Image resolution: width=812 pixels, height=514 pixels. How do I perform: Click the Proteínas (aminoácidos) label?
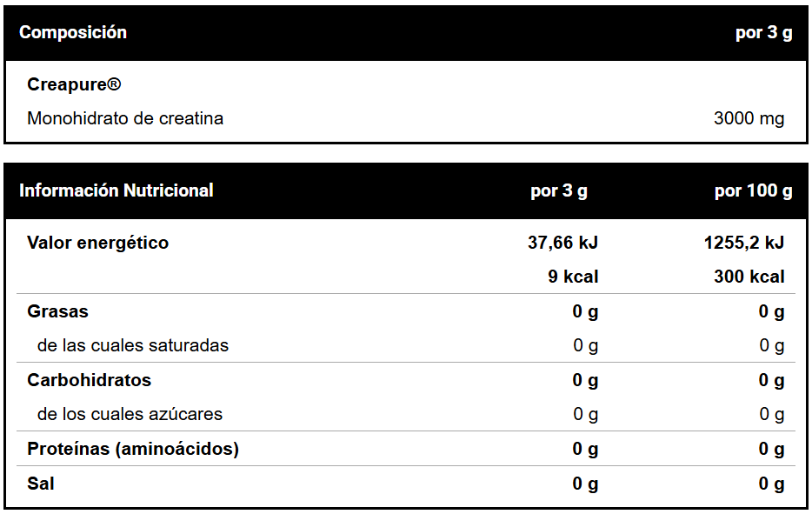coord(133,449)
